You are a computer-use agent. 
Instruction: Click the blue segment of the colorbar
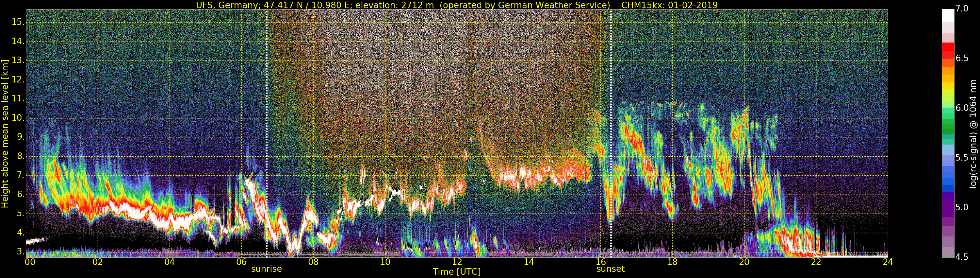click(948, 181)
